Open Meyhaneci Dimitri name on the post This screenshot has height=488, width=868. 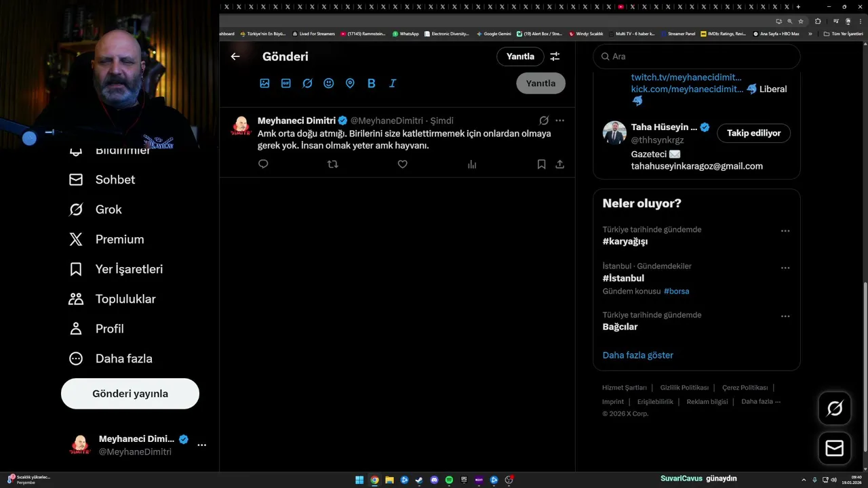pos(296,121)
